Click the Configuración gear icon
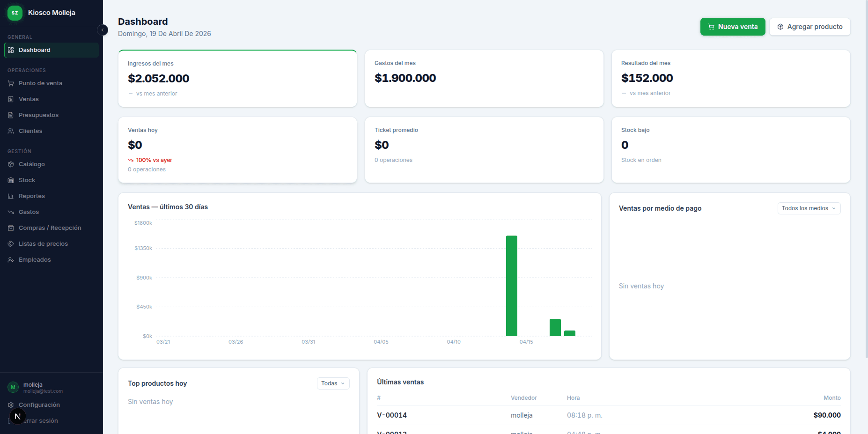Screen dimensions: 868x434 (x=11, y=405)
